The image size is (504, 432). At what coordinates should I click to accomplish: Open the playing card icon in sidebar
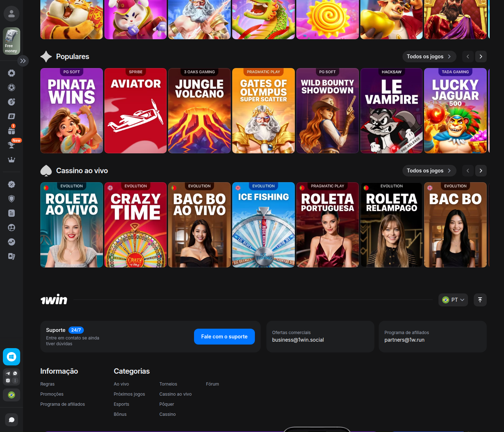pyautogui.click(x=12, y=256)
